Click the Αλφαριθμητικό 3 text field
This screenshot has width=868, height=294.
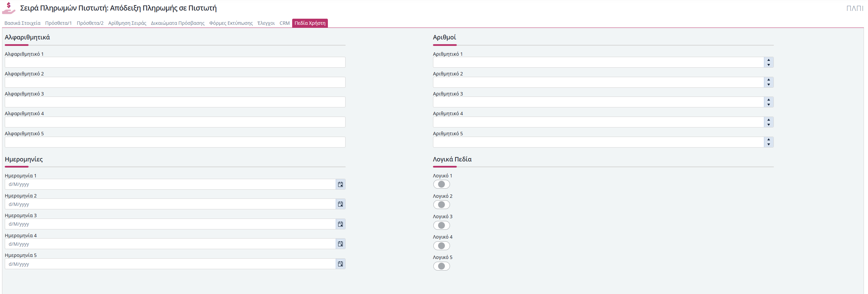point(175,102)
